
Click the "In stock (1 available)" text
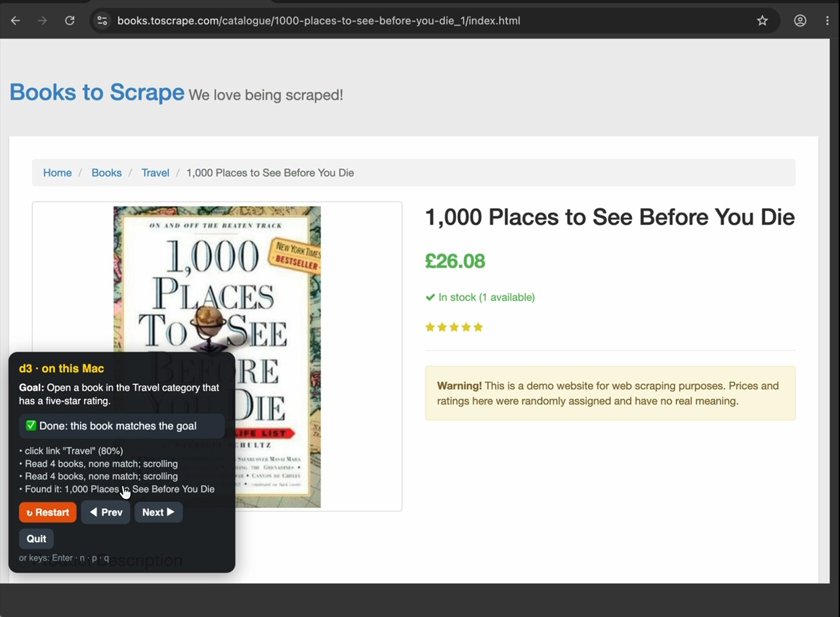point(480,297)
